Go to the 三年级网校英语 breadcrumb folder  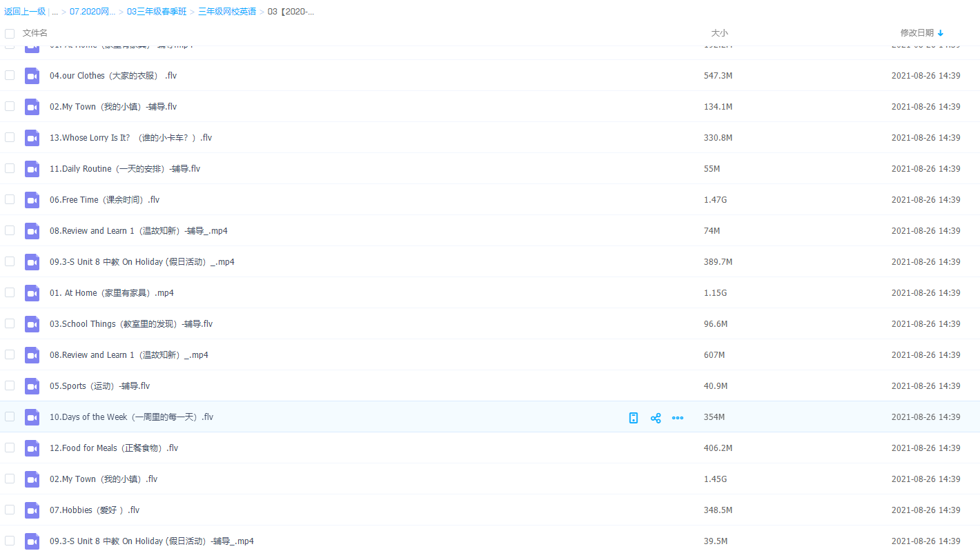coord(226,12)
